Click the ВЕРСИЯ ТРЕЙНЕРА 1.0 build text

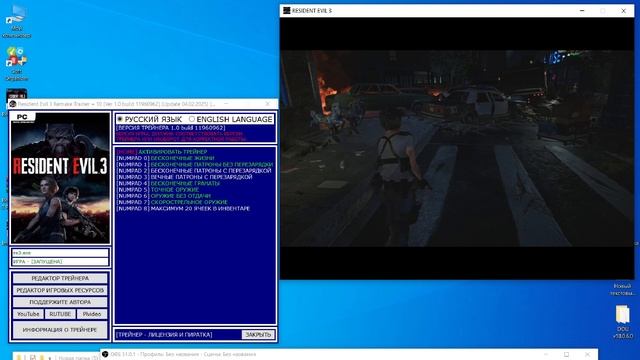(171, 128)
